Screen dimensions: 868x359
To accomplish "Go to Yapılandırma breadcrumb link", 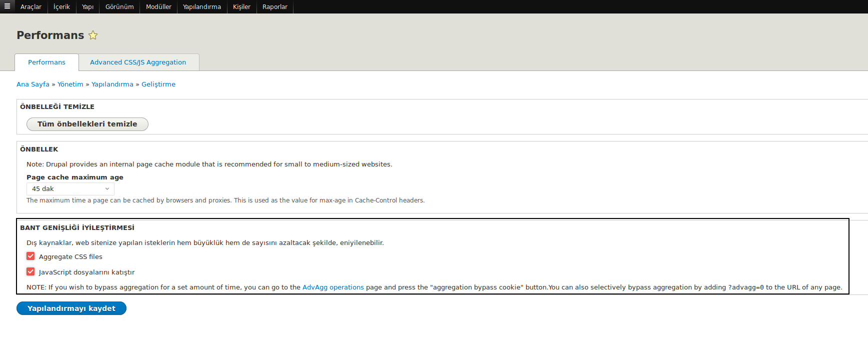I will pos(112,84).
